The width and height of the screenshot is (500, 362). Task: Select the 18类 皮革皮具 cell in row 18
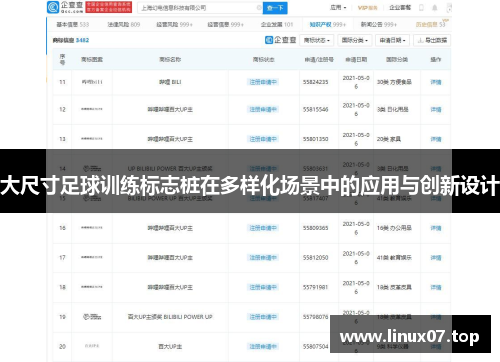(394, 287)
